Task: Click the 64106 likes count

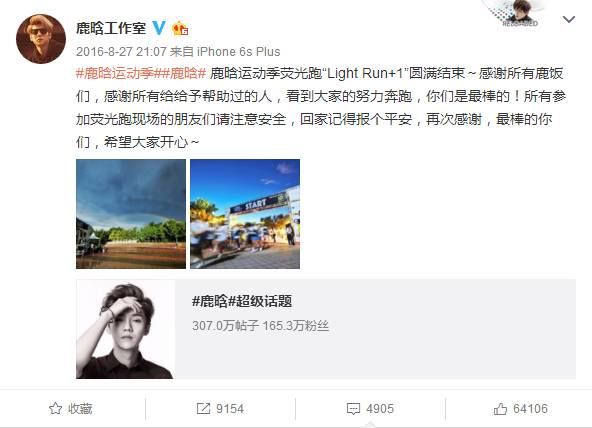Action: tap(530, 409)
